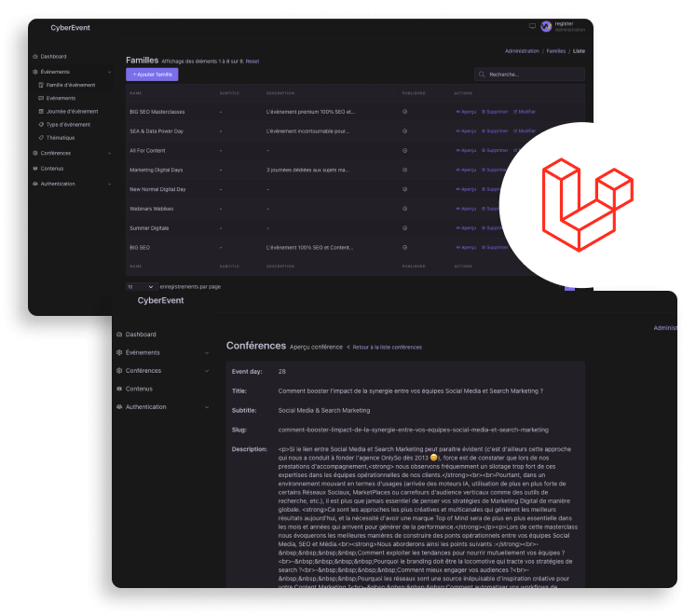Click published status icon for Webinars Webikeo
Image resolution: width=696 pixels, height=616 pixels.
click(404, 209)
